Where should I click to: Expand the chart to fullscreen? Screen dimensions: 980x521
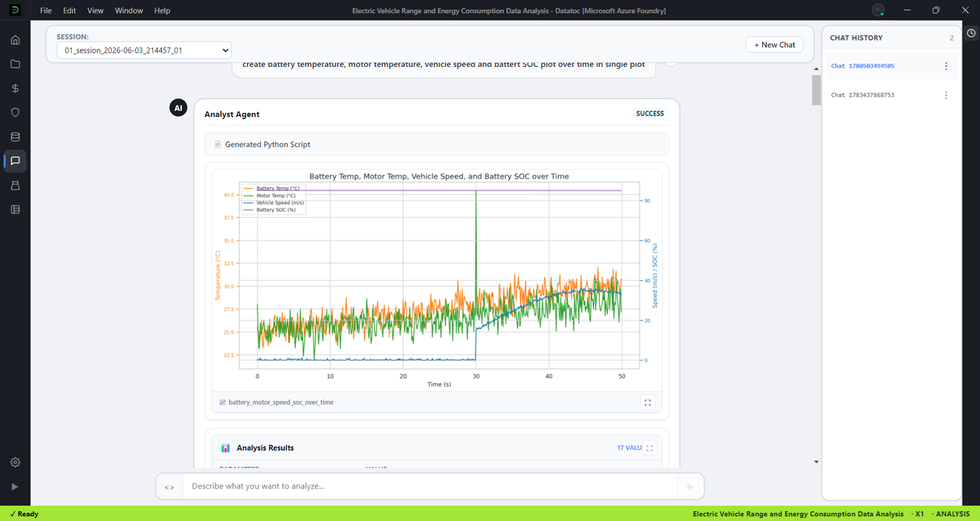pos(648,402)
